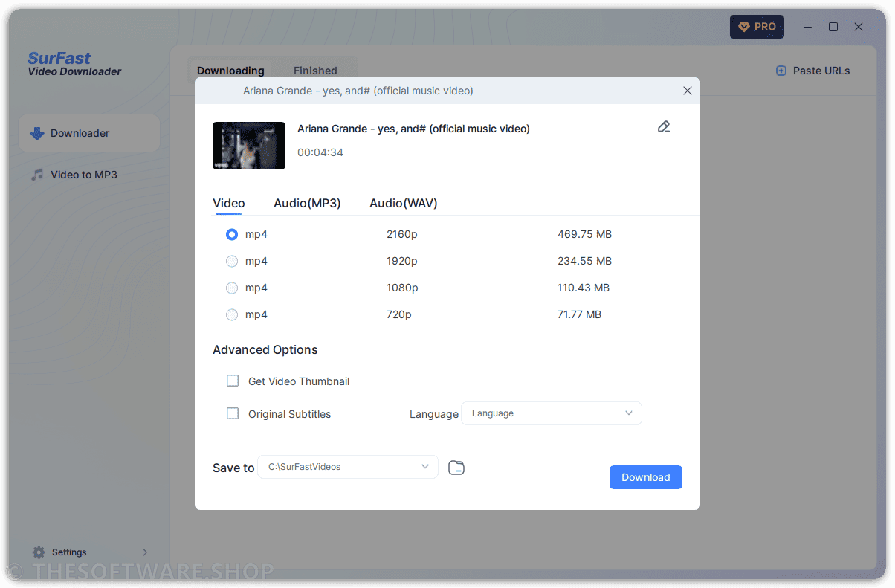Image resolution: width=895 pixels, height=588 pixels.
Task: Click the 110.43 MB file size
Action: click(x=584, y=288)
